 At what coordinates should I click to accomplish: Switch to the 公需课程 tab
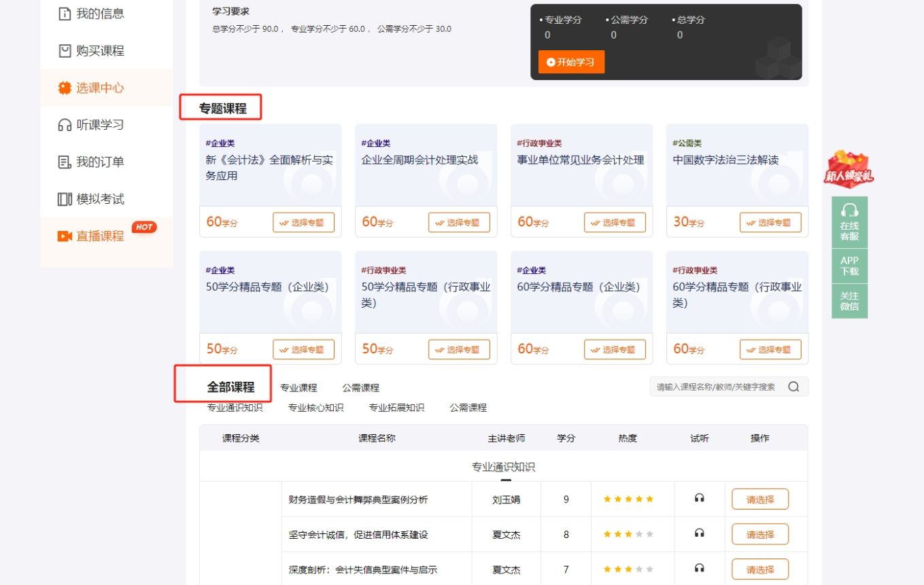(x=362, y=387)
